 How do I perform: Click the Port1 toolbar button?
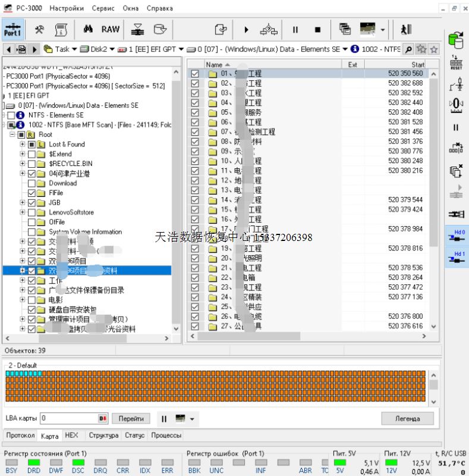(12, 29)
